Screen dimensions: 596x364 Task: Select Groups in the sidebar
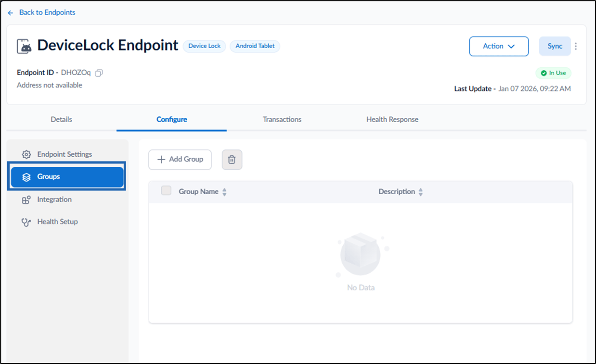pos(67,177)
